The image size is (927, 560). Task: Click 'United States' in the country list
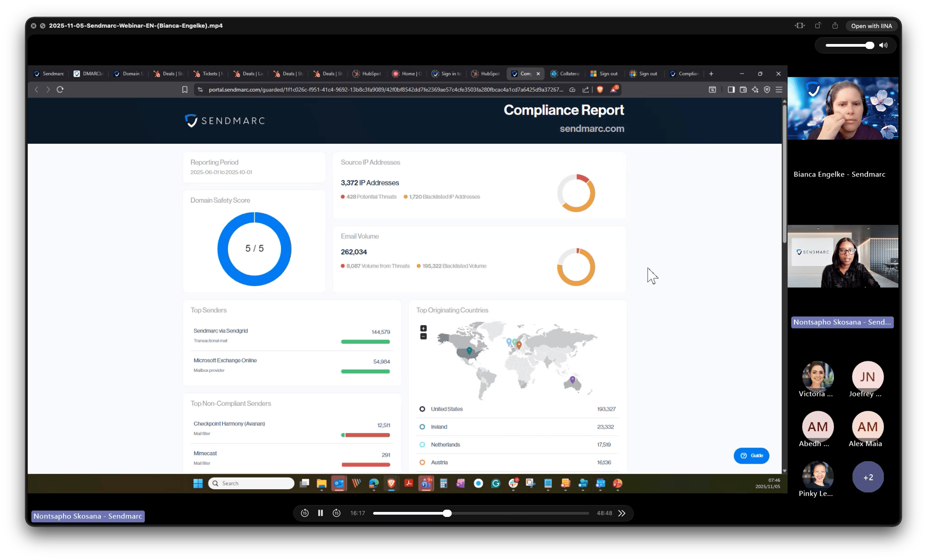point(517,409)
